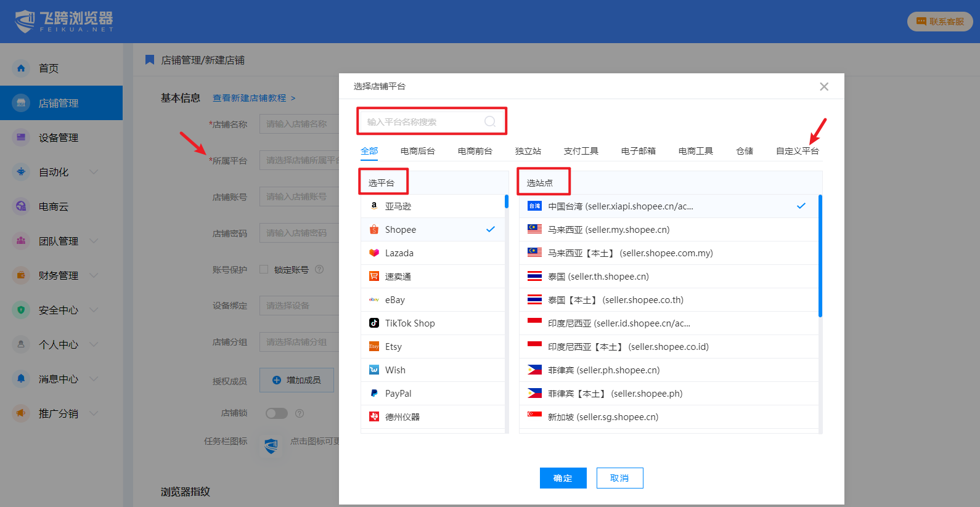Click the 取消 cancel button
Viewport: 980px width, 507px height.
tap(619, 478)
